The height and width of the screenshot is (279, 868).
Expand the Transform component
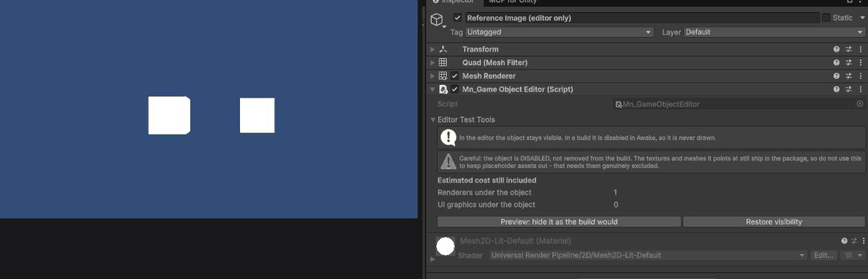coord(433,49)
